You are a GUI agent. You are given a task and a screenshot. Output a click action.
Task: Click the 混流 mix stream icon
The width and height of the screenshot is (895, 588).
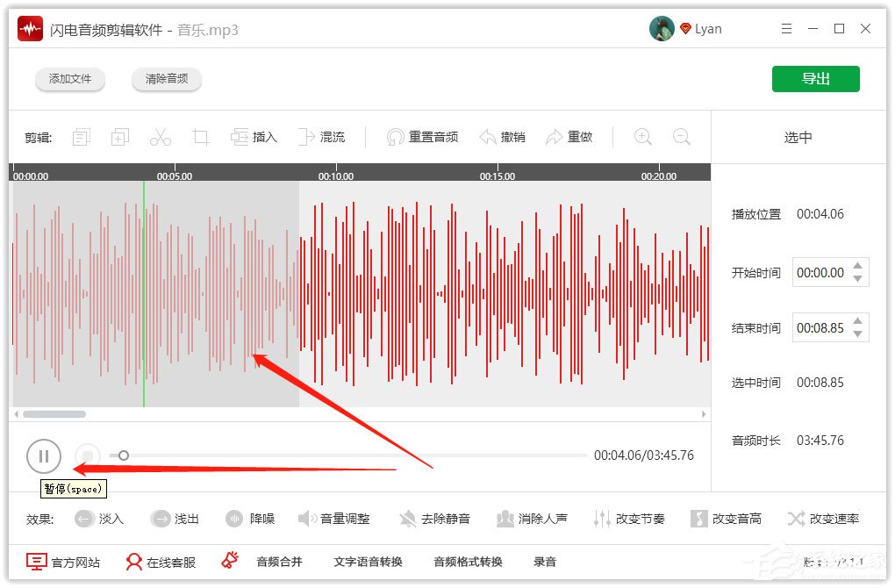click(323, 136)
